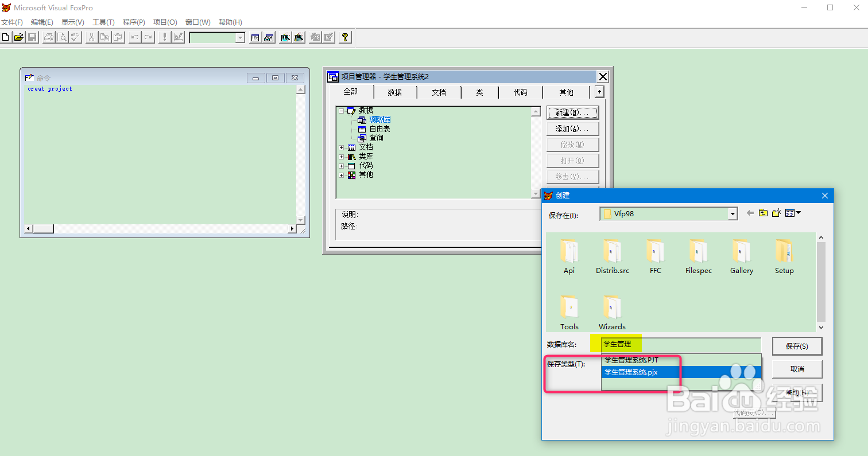Switch to the 数据 tab in Project Manager

click(395, 92)
